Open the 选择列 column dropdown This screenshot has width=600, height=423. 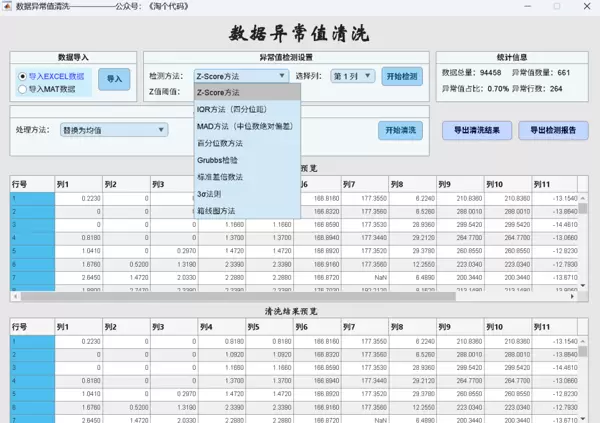pyautogui.click(x=352, y=75)
